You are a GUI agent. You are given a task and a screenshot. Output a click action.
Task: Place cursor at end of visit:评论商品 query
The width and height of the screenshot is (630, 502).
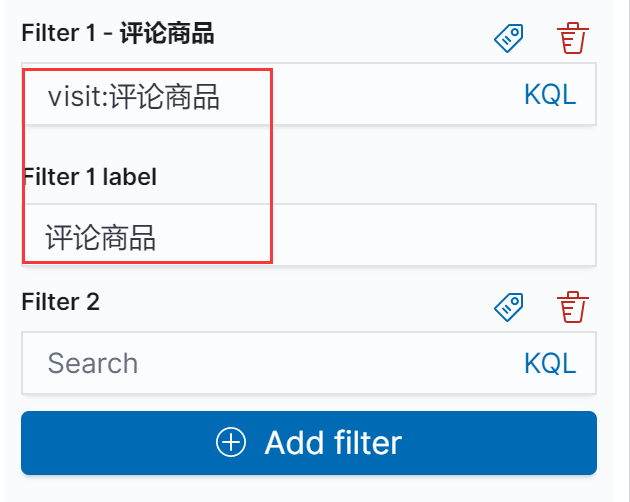(221, 97)
